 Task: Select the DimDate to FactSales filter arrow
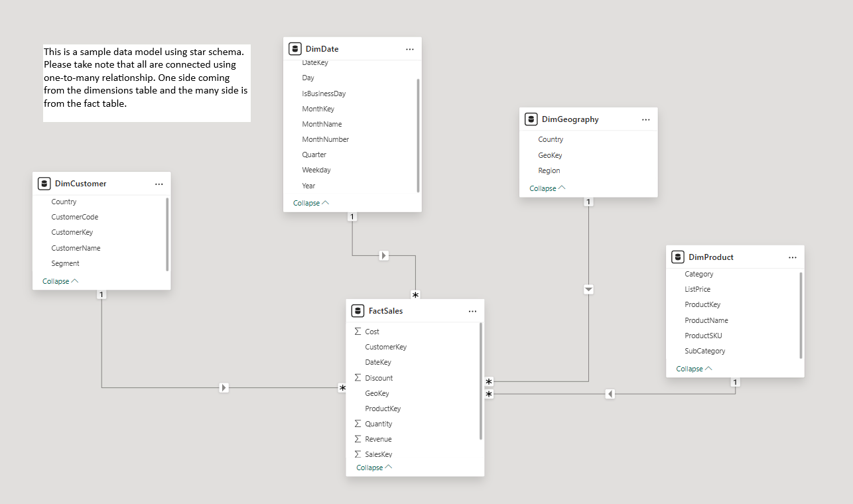(x=383, y=255)
